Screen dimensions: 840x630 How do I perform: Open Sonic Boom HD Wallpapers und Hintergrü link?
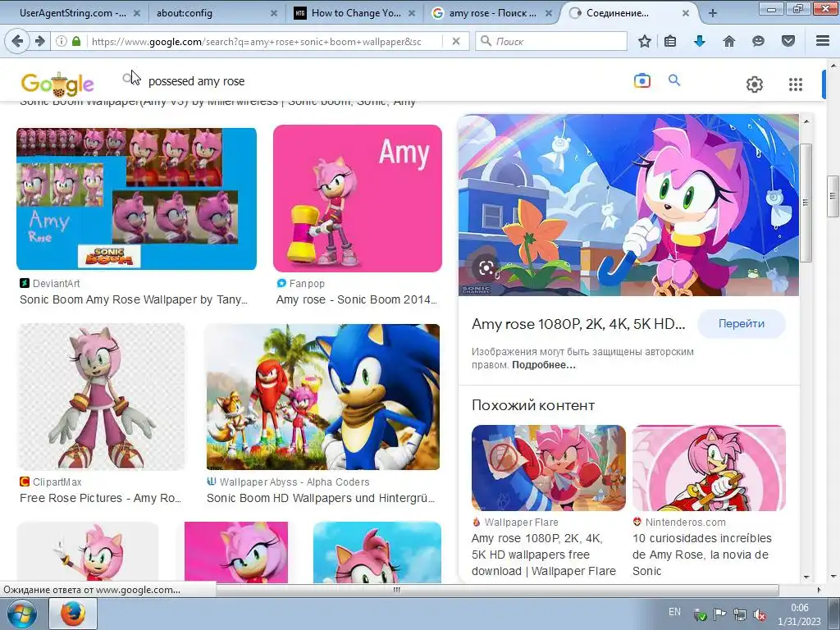click(x=321, y=498)
